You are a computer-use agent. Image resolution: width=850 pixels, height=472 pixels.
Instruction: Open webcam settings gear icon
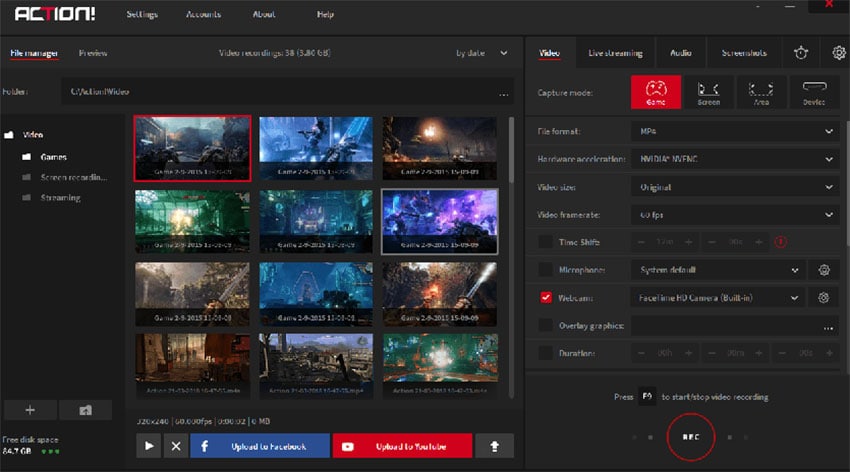pyautogui.click(x=824, y=298)
